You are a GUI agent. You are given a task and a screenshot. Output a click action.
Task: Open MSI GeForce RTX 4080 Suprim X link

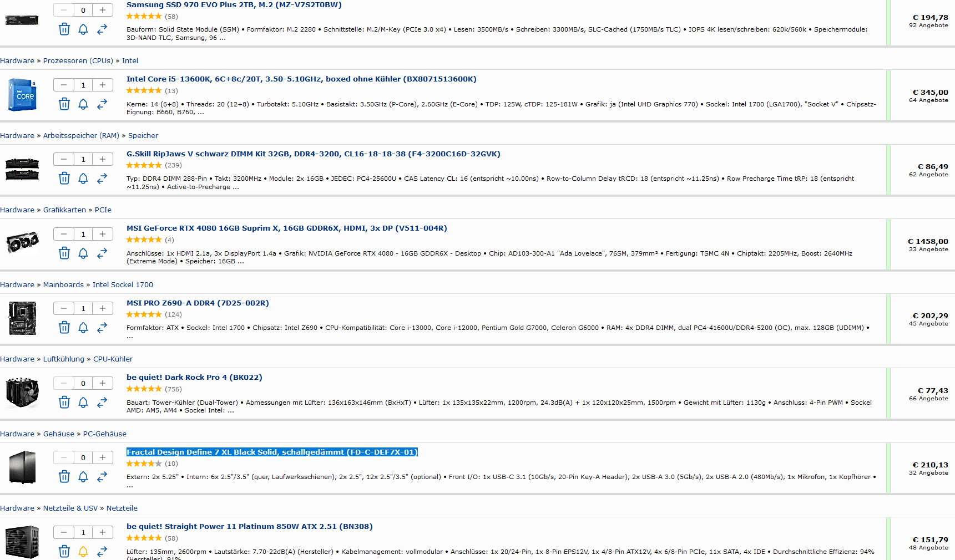[x=287, y=228]
